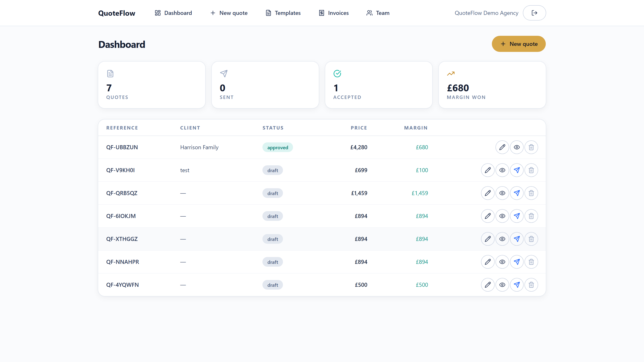Preview quote QF-V9KH0I via eye icon
The height and width of the screenshot is (362, 644).
coord(502,170)
